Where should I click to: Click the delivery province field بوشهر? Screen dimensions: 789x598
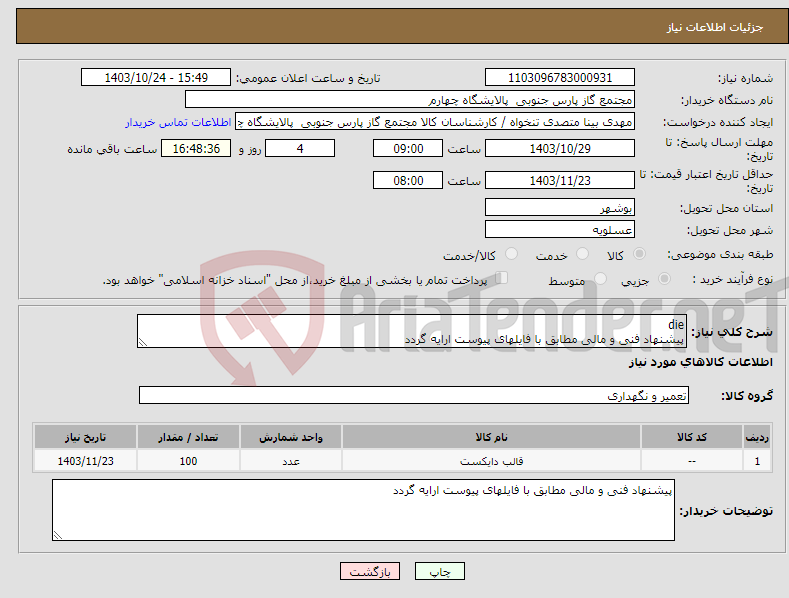click(560, 207)
